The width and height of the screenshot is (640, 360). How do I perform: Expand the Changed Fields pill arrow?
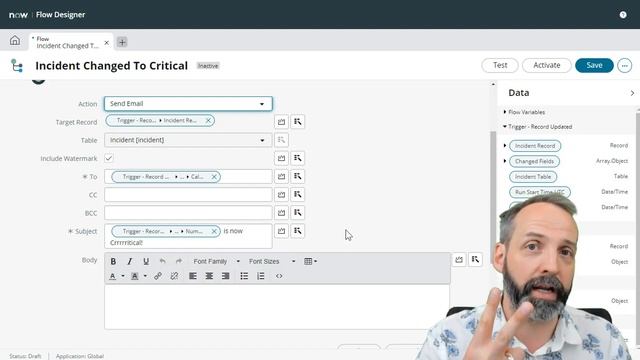click(x=505, y=161)
